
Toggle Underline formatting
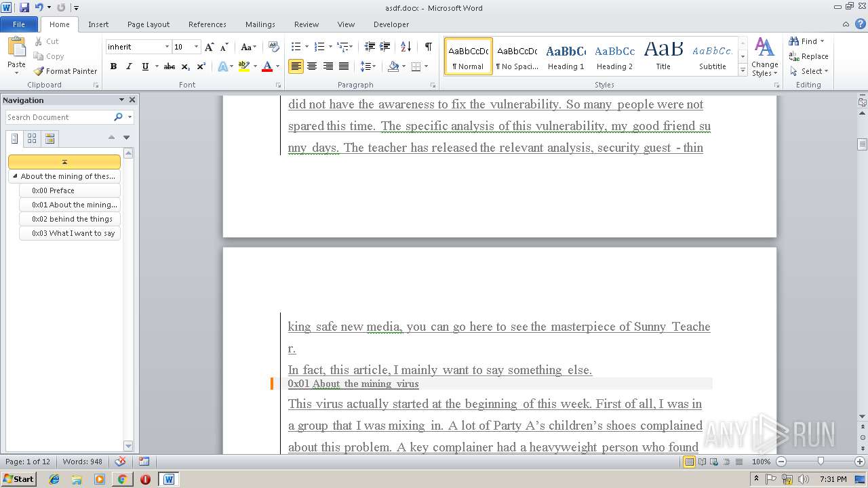(x=144, y=66)
